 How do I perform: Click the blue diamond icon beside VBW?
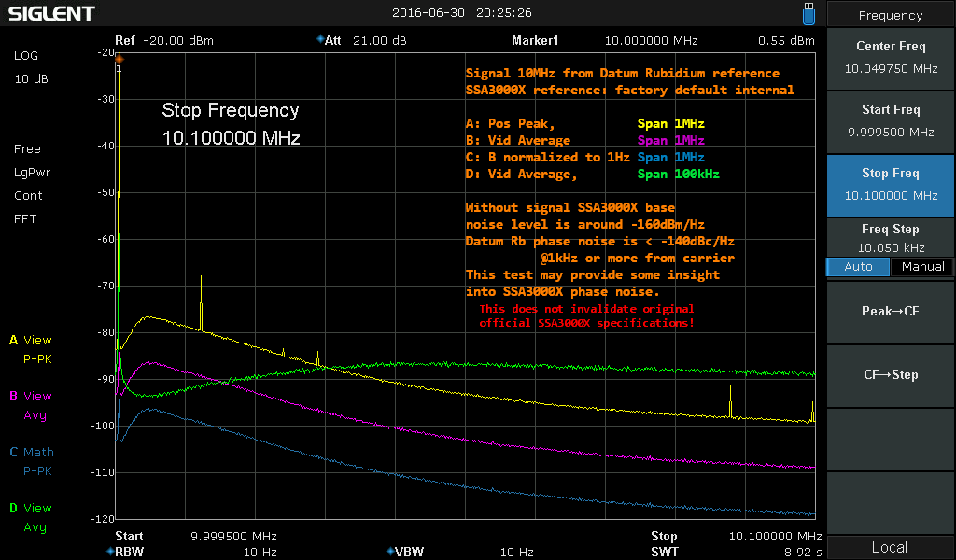coord(389,552)
